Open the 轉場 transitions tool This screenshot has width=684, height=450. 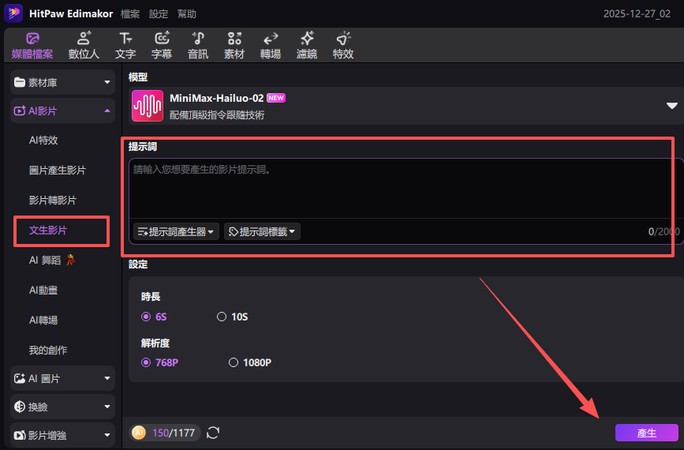click(270, 45)
